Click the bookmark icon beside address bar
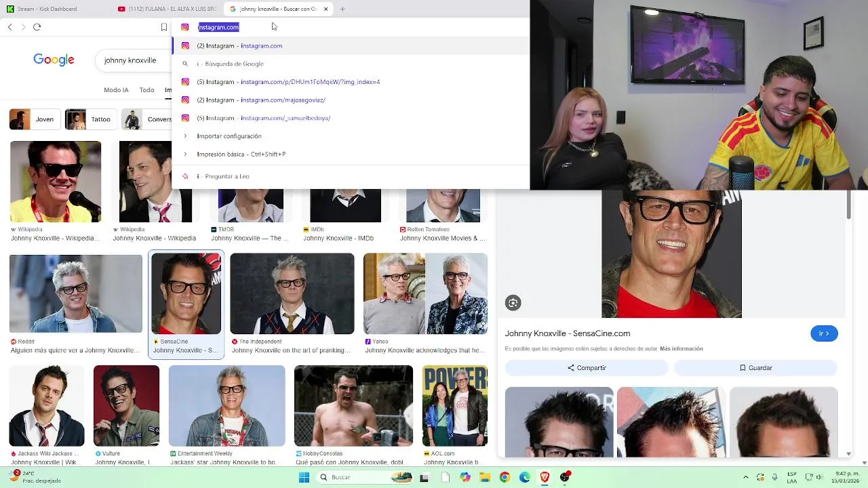Screen dimensions: 868x488 point(163,27)
